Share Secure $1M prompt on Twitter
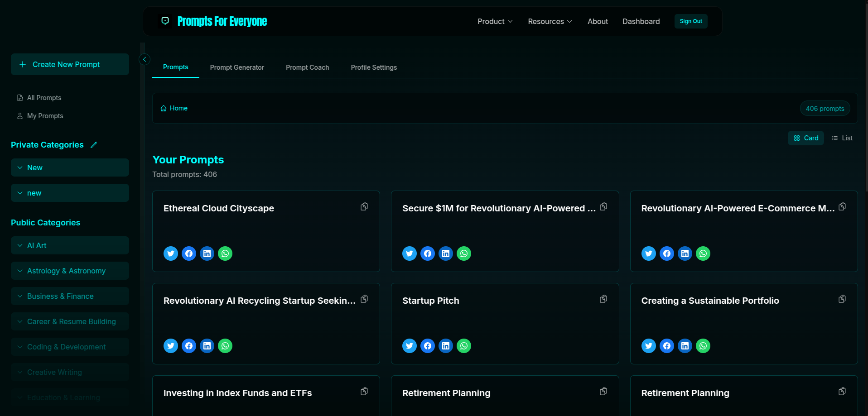The height and width of the screenshot is (416, 868). click(x=410, y=253)
